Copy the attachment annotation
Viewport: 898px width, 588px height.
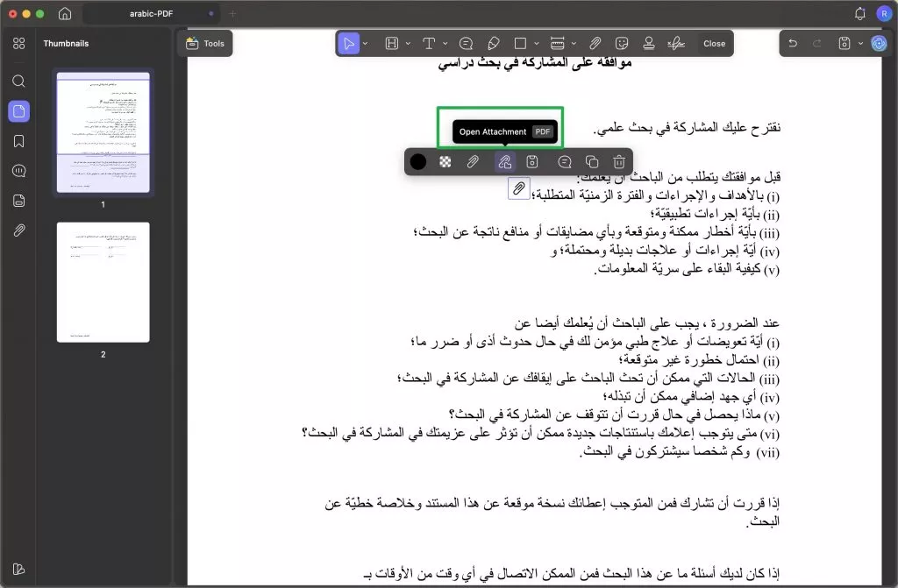coord(592,162)
